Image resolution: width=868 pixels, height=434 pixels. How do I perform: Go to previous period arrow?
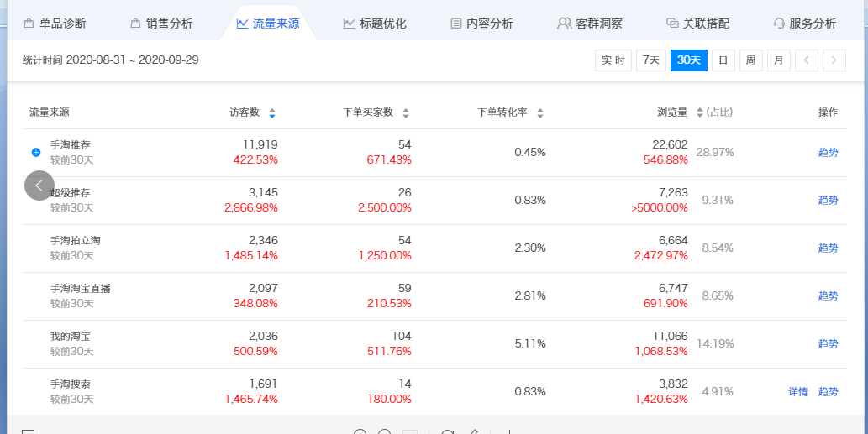806,60
